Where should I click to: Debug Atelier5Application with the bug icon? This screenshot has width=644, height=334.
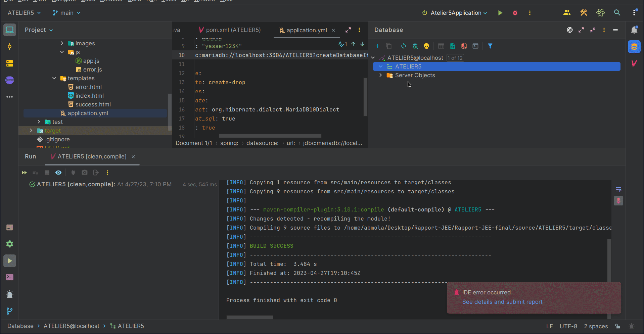pos(515,13)
